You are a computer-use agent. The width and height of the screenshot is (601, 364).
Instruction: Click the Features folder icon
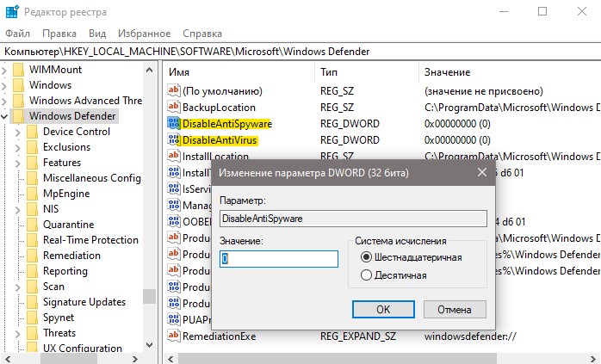(32, 163)
